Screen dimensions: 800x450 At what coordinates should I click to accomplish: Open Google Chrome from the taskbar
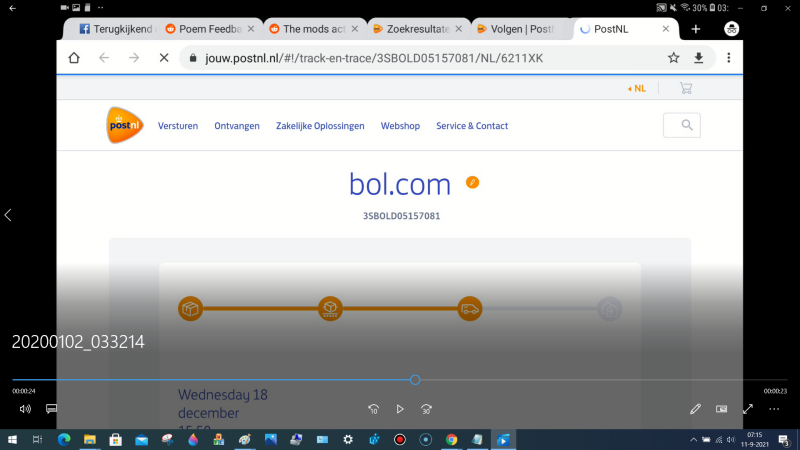(x=452, y=439)
